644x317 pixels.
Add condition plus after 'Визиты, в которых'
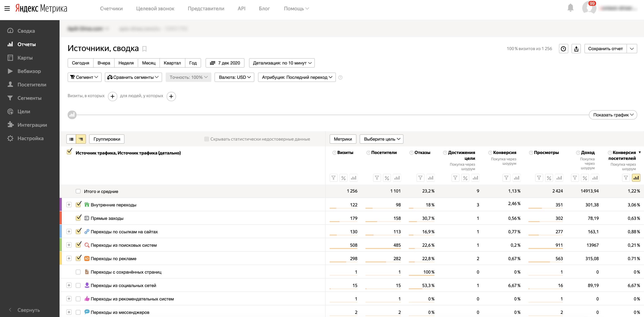point(112,96)
